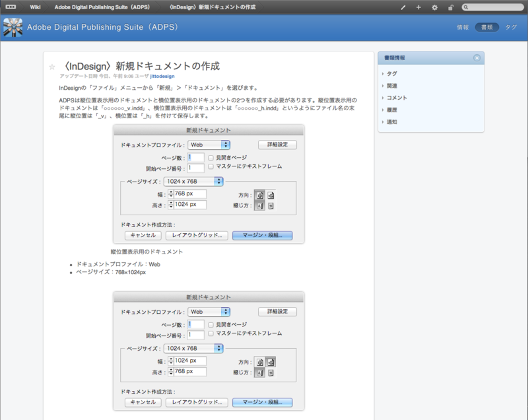This screenshot has width=528, height=420.
Task: Choose left binding icon in the first dialog
Action: [x=259, y=206]
